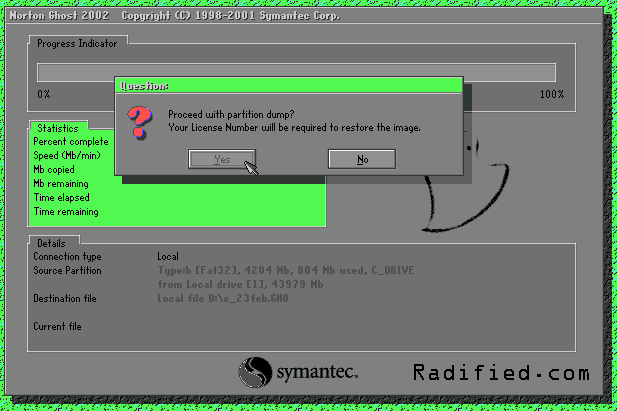This screenshot has height=411, width=617.
Task: Click the 'from Local drive [1]' line
Action: pyautogui.click(x=240, y=284)
